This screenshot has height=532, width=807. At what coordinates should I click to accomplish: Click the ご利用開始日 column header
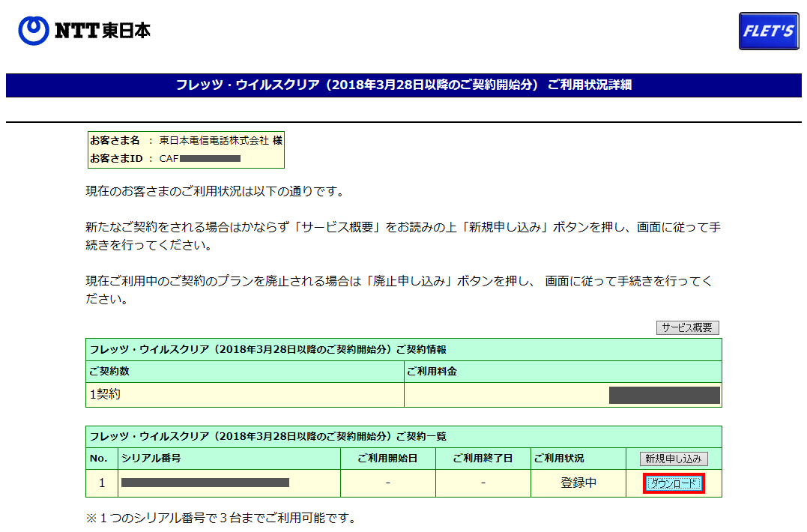click(x=388, y=459)
